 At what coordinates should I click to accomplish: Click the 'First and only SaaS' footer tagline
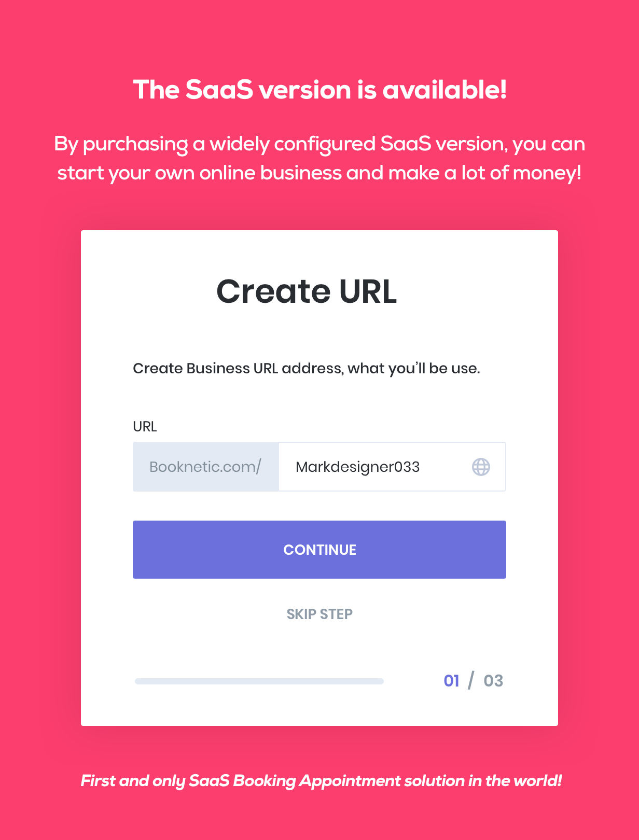click(321, 780)
